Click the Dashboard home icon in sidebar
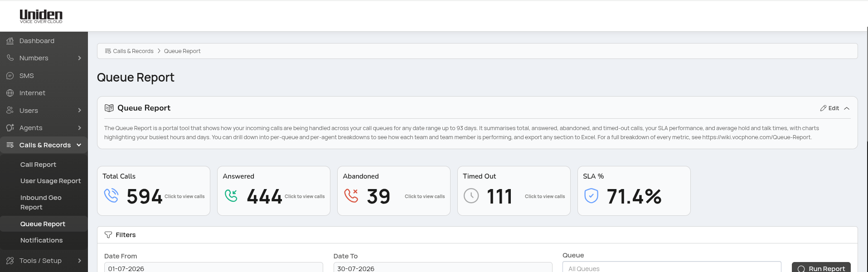This screenshot has height=272, width=868. tap(10, 41)
